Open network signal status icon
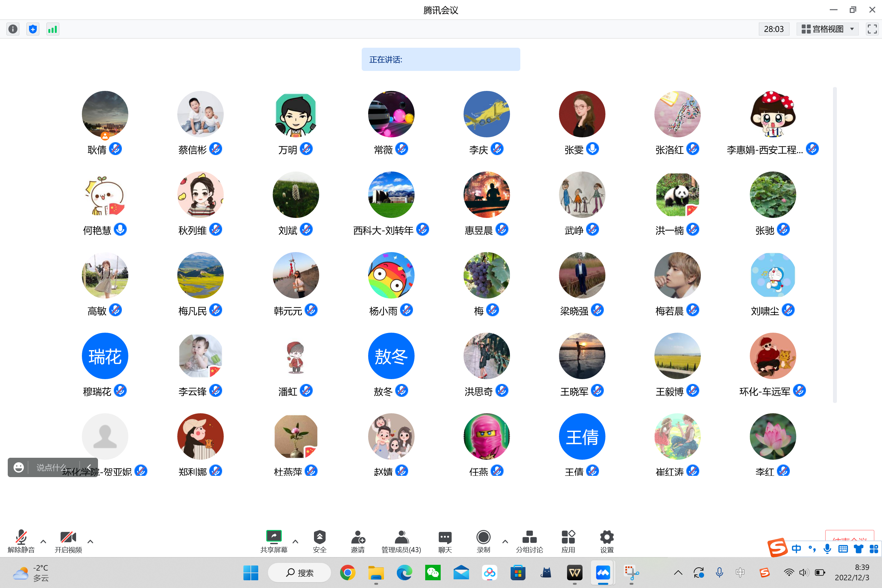Screen dimensions: 882x588 point(53,29)
